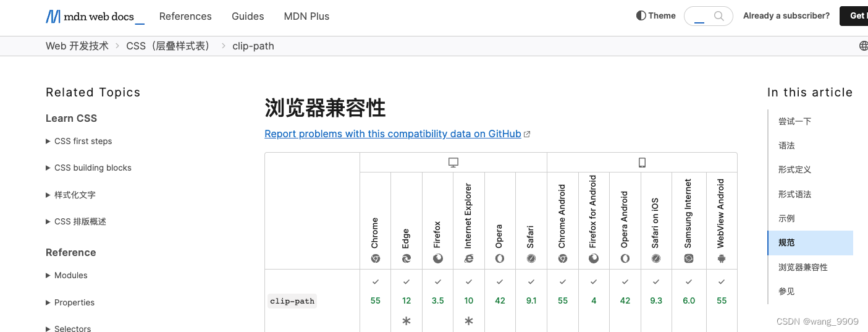Viewport: 868px width, 332px height.
Task: Click the Safari desktop browser icon
Action: click(x=531, y=258)
